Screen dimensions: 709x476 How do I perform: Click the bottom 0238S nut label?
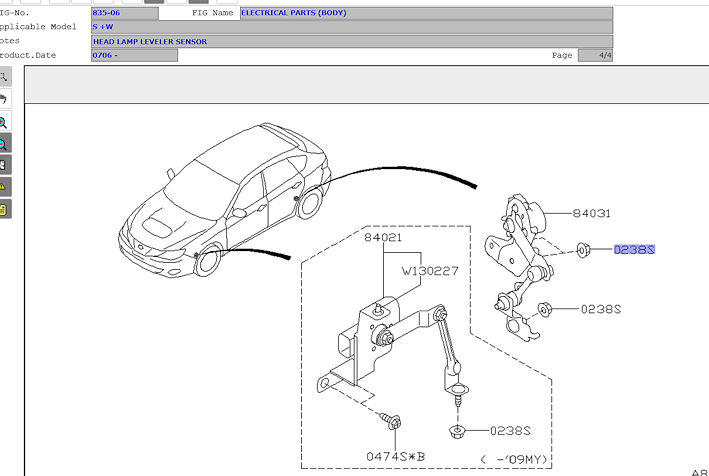(509, 431)
